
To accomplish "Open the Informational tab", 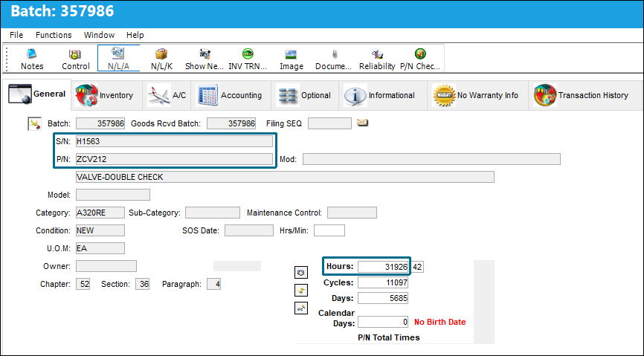I will click(x=383, y=95).
